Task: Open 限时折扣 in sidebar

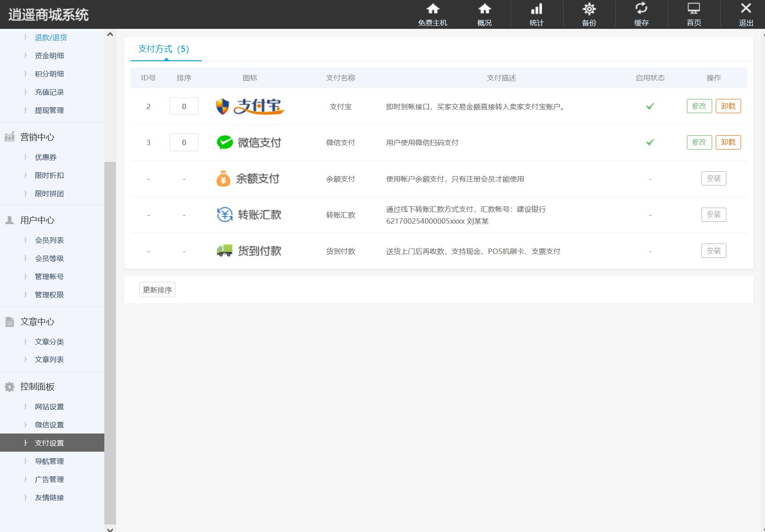Action: tap(49, 176)
